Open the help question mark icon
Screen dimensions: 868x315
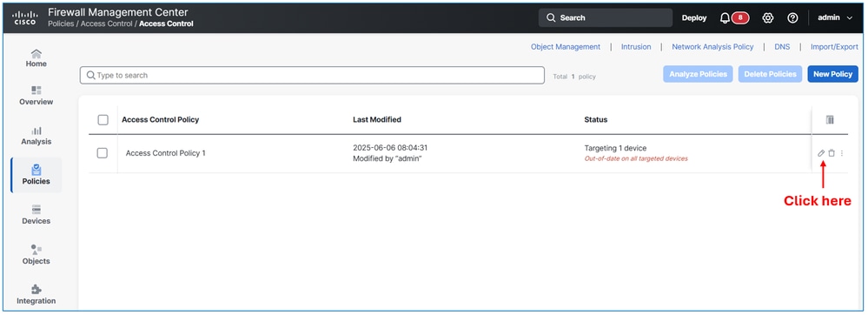(792, 17)
